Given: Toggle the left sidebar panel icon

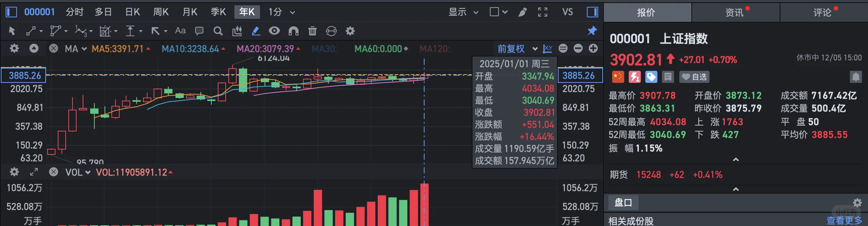Looking at the screenshot, I should (x=11, y=12).
